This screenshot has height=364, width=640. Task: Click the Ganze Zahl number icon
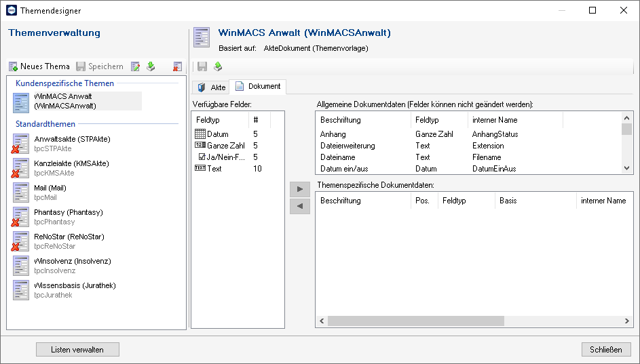click(200, 145)
